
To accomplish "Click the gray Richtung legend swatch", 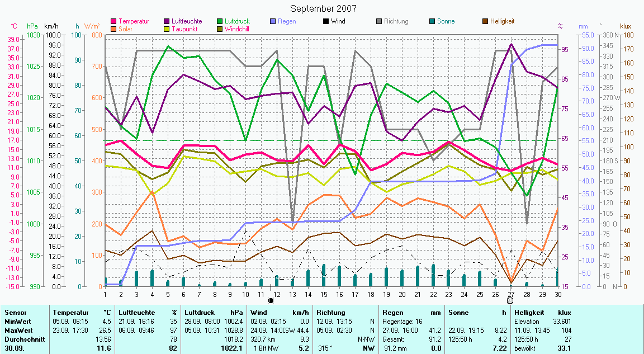I will click(379, 22).
